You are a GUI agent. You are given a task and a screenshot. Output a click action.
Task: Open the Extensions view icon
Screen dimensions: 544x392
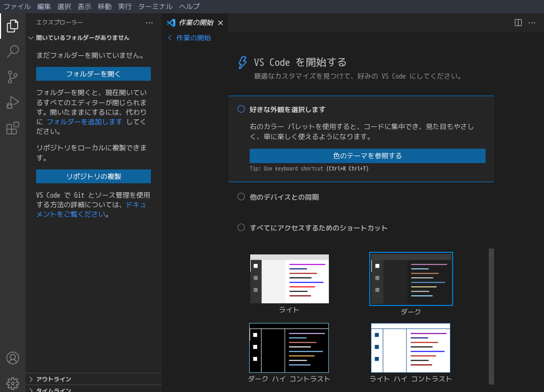coord(13,129)
